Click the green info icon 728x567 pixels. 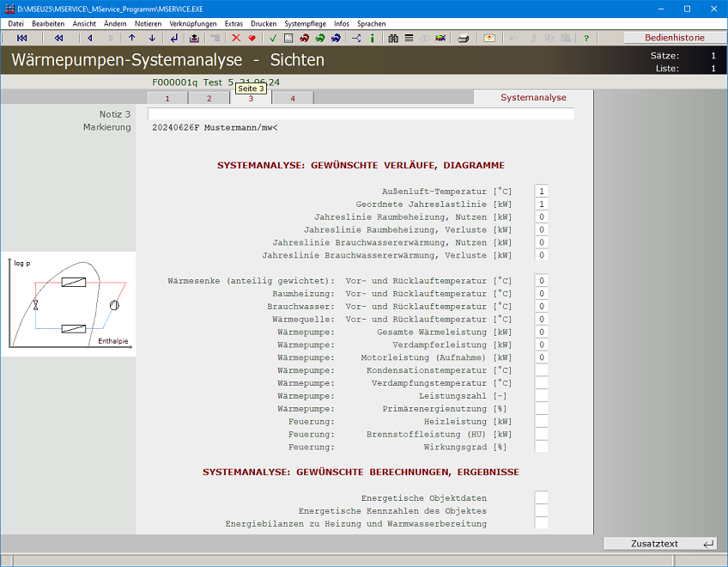point(372,38)
